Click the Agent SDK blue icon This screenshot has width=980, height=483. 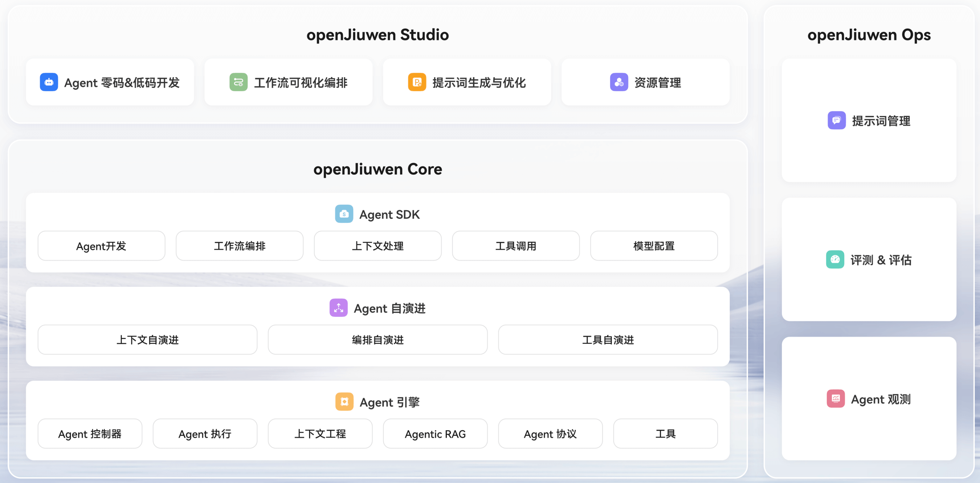[344, 214]
